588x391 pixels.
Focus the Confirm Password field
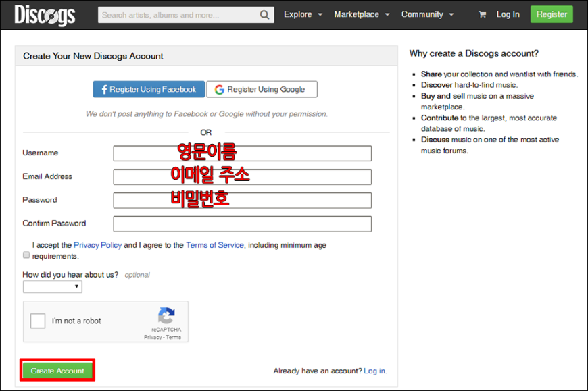tap(242, 224)
